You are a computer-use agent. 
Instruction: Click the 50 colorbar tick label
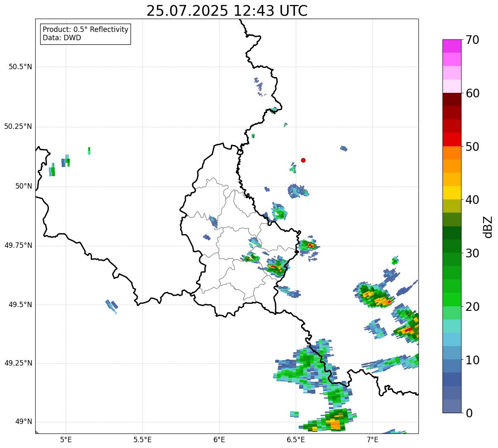[x=473, y=147]
